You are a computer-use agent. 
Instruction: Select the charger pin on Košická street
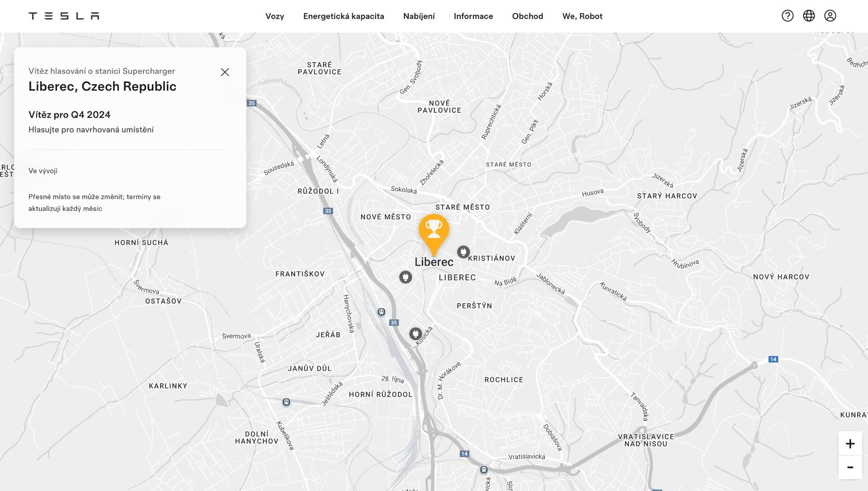point(415,334)
